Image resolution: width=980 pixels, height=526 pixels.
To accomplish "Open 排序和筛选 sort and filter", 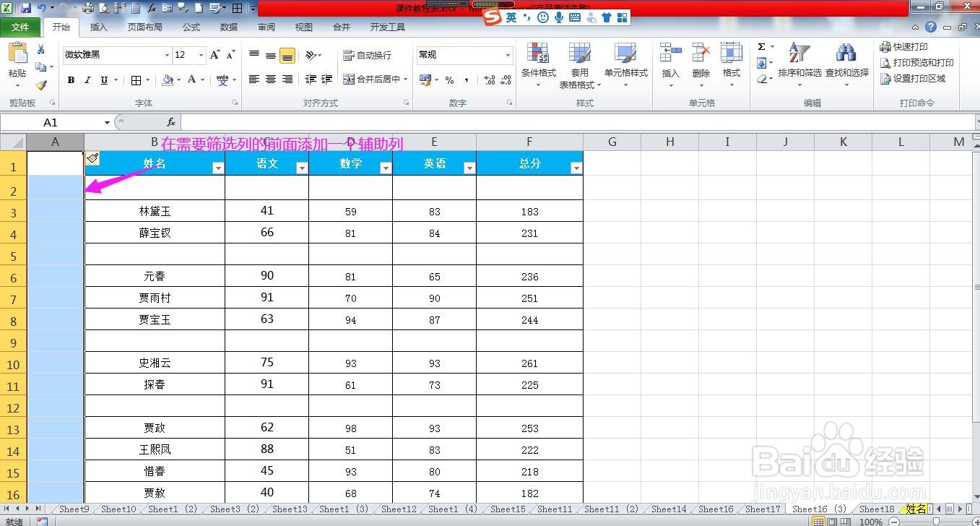I will (x=799, y=65).
